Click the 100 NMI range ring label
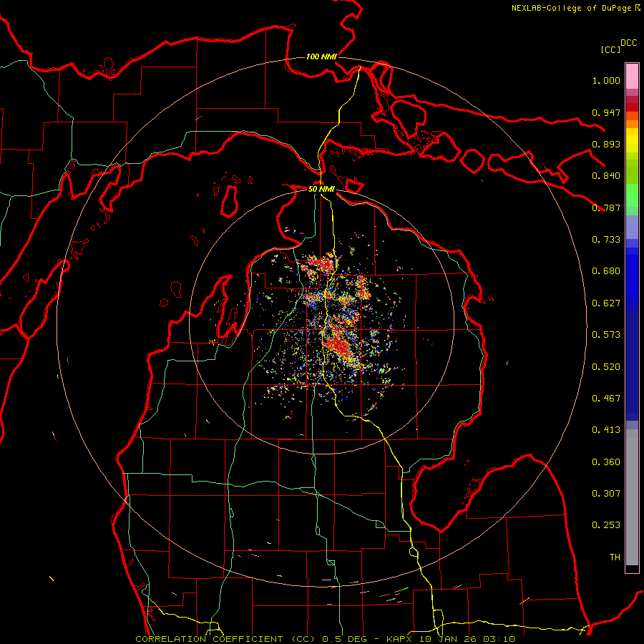Viewport: 644px width, 644px height. pos(321,57)
